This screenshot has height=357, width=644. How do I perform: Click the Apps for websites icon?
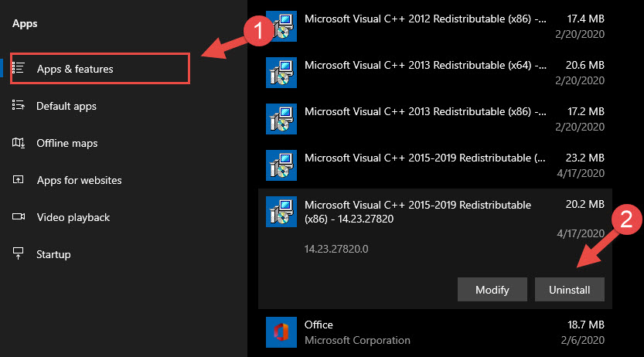coord(18,179)
